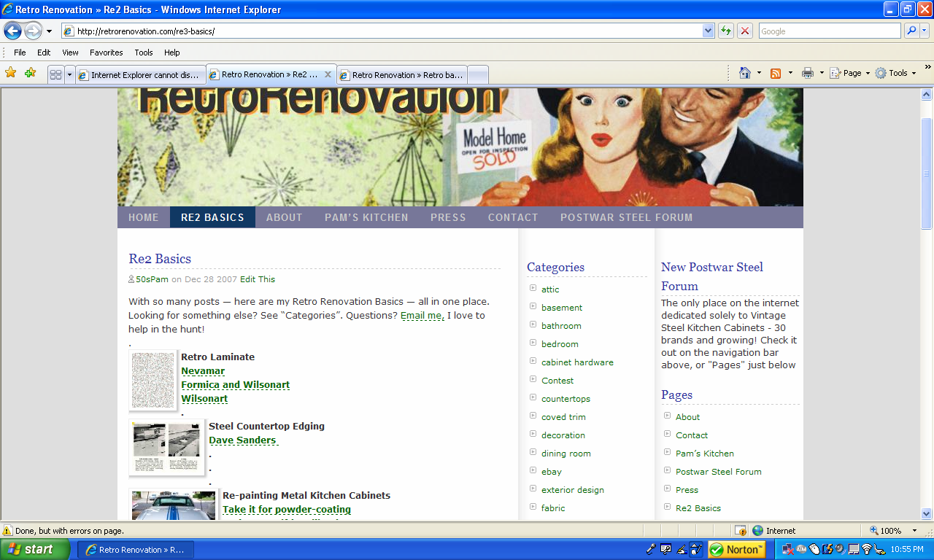Screen dimensions: 934x560
Task: Open the 'Formica and Wilsonart' link
Action: click(235, 385)
